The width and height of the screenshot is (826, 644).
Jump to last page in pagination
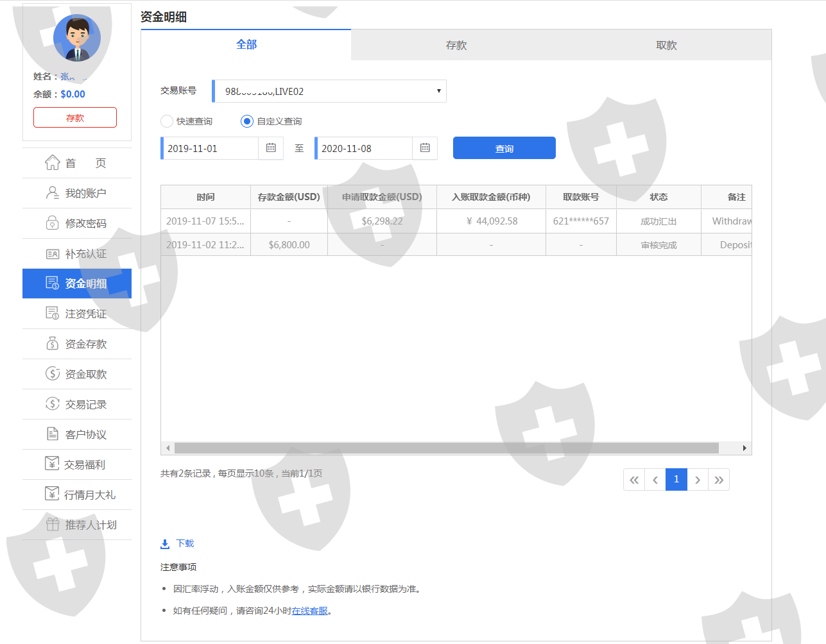click(719, 480)
